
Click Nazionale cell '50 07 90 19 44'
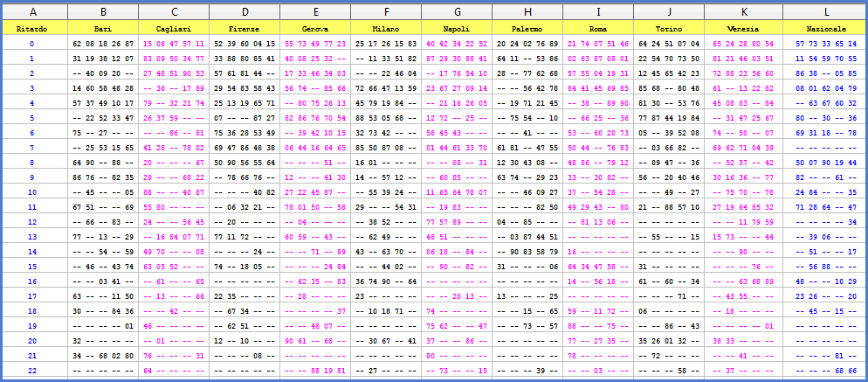point(824,163)
